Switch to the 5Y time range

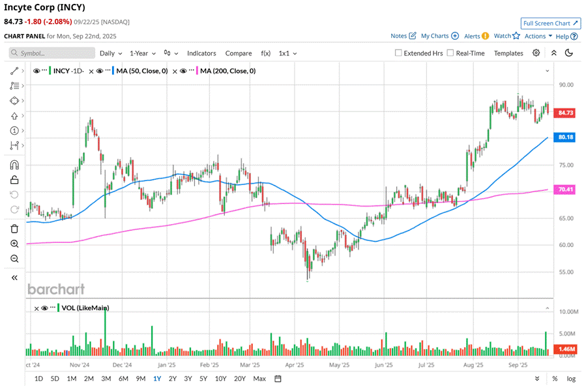click(203, 379)
